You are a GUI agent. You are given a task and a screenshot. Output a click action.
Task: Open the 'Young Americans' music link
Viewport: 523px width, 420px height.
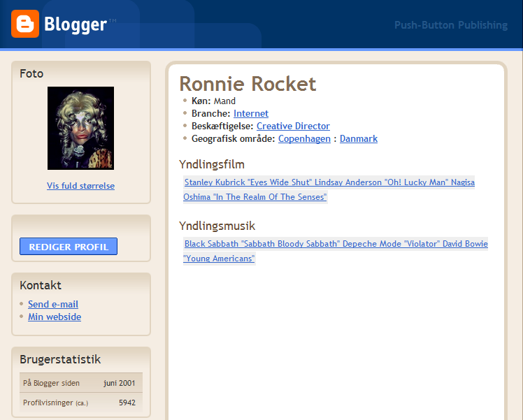(219, 259)
